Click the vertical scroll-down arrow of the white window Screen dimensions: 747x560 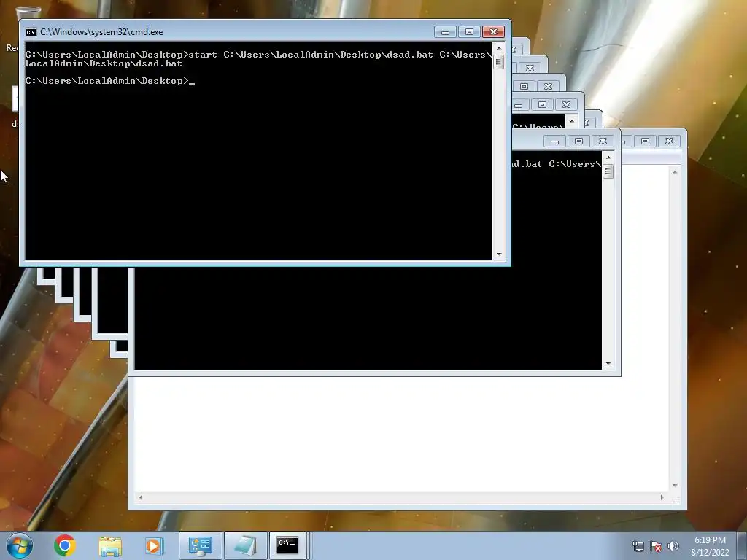coord(675,485)
